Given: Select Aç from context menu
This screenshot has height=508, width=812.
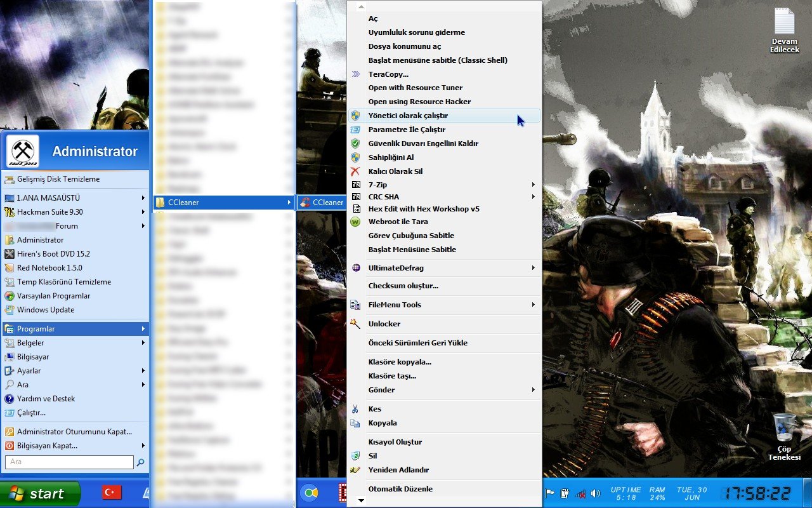Looking at the screenshot, I should (x=444, y=18).
